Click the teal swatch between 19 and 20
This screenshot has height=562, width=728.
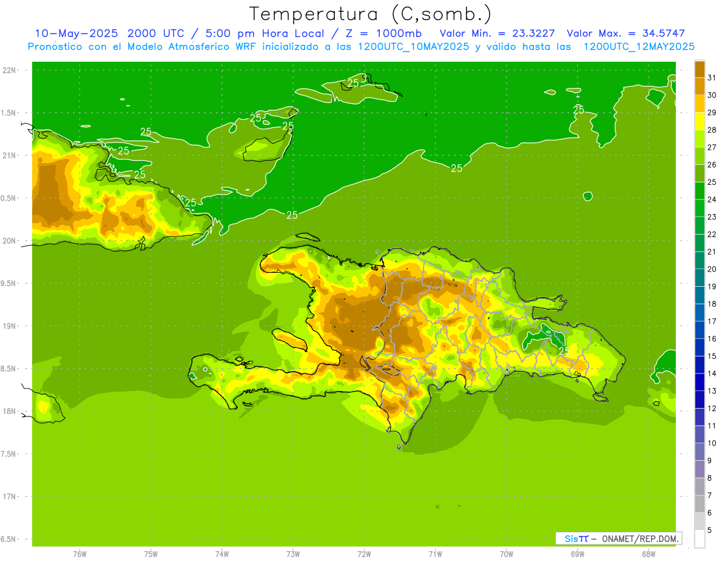[699, 278]
